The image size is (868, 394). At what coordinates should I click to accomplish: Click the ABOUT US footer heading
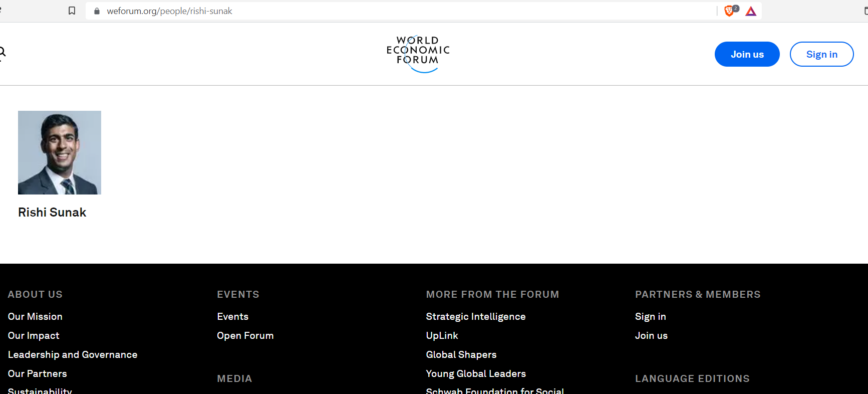[35, 294]
